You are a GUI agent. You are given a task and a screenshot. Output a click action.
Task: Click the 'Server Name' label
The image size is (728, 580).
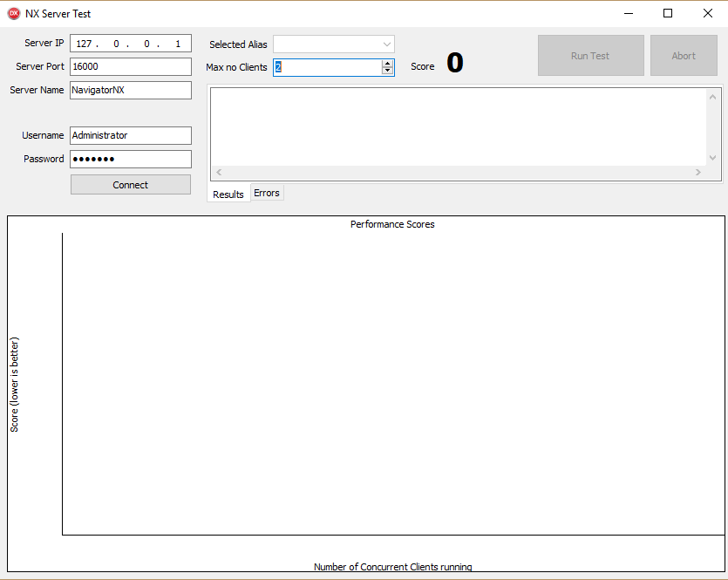pyautogui.click(x=37, y=90)
